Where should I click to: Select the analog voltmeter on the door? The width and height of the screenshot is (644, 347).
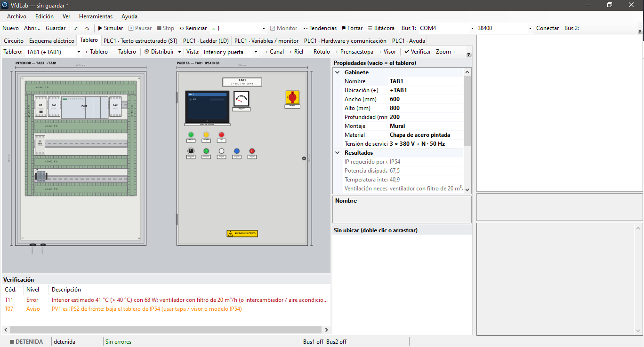point(241,99)
